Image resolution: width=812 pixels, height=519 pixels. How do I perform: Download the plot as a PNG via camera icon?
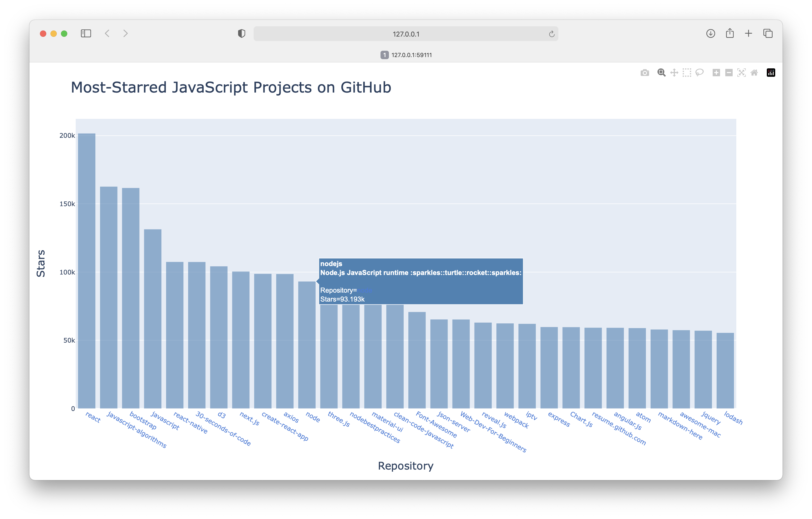(x=645, y=73)
